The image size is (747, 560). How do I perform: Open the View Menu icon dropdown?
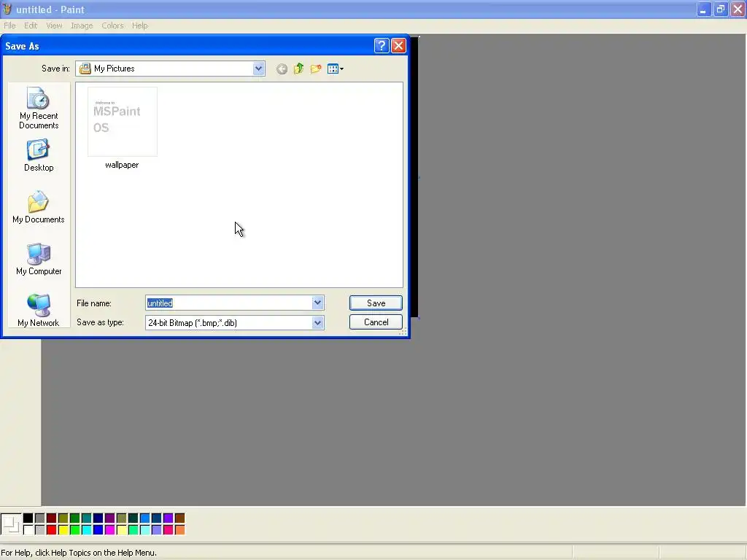pos(336,69)
